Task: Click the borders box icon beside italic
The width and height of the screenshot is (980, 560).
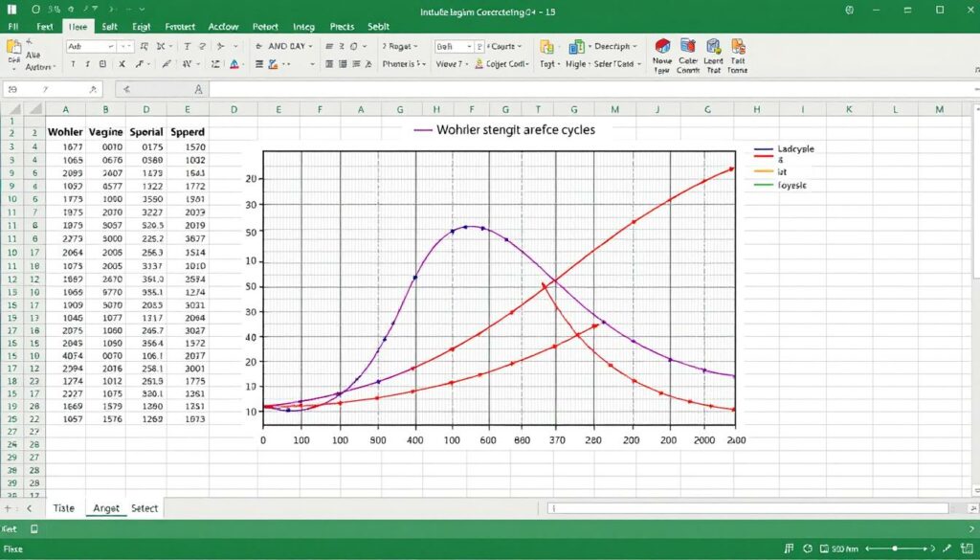Action: 103,64
